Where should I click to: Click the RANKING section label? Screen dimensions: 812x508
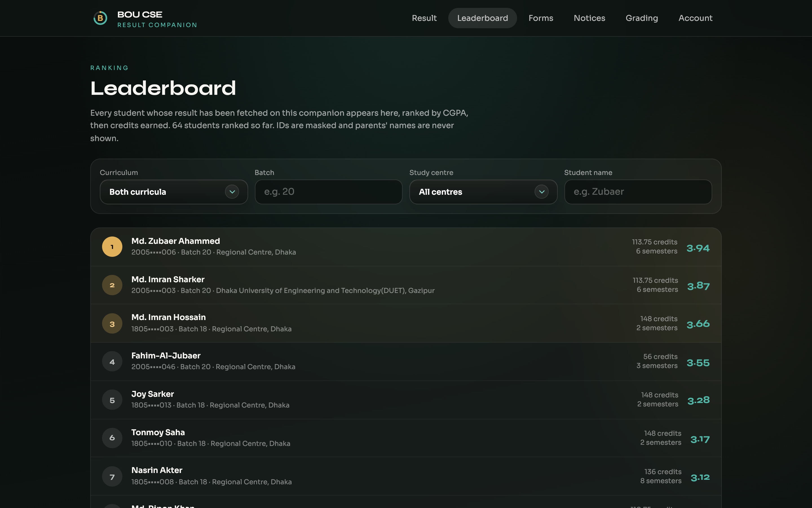coord(109,68)
